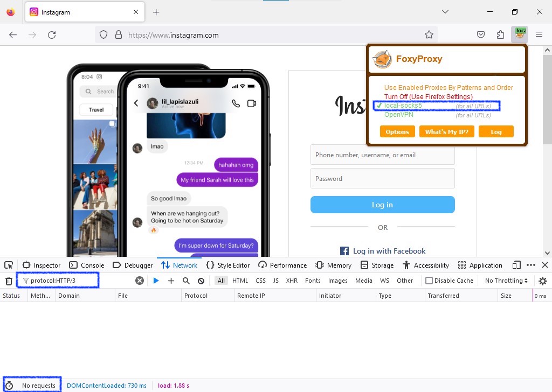
Task: Open request blocking icon
Action: 201,281
